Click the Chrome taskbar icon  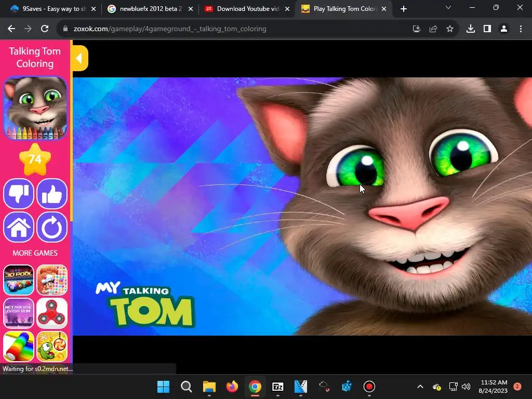pyautogui.click(x=255, y=387)
